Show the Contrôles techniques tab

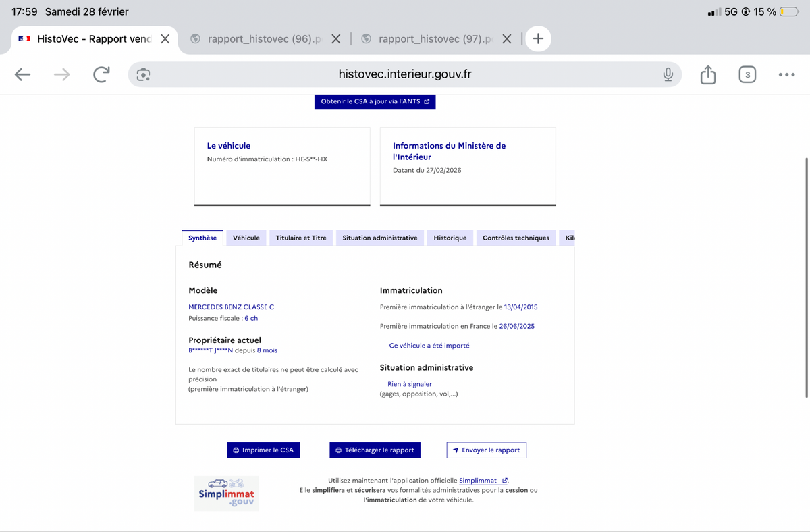pos(516,238)
